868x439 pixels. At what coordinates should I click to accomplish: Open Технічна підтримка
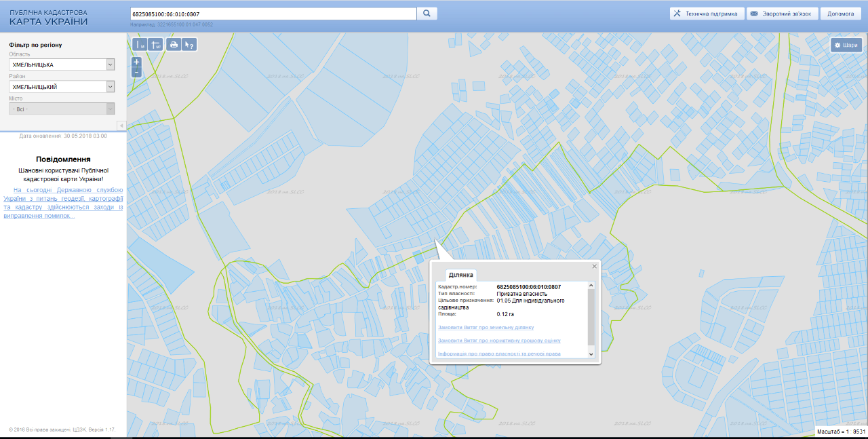pos(706,14)
